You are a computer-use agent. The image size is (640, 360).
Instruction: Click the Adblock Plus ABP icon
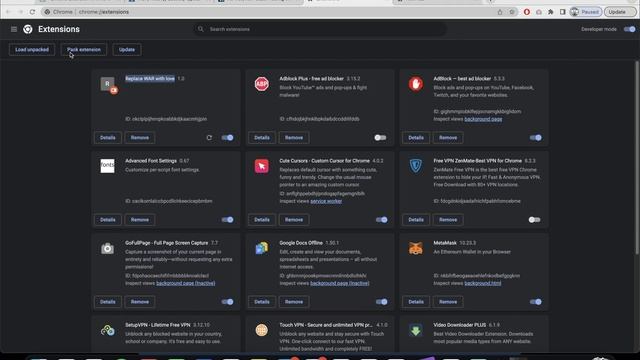(x=262, y=84)
